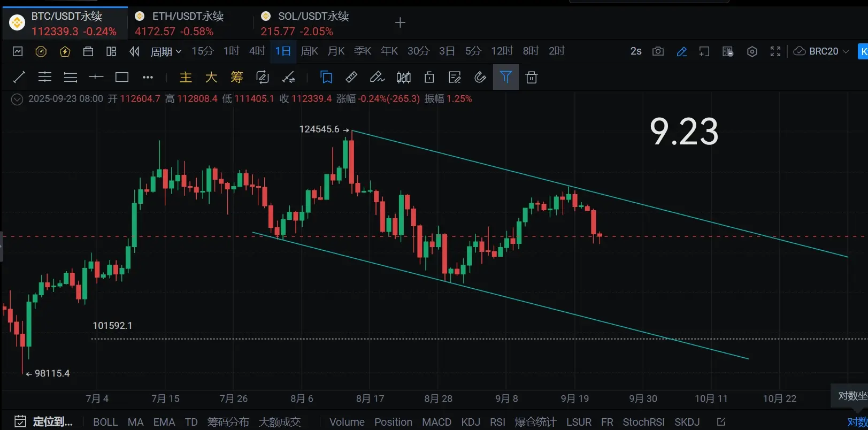The image size is (868, 430).
Task: Toggle the gold 主 indicator button
Action: point(186,78)
